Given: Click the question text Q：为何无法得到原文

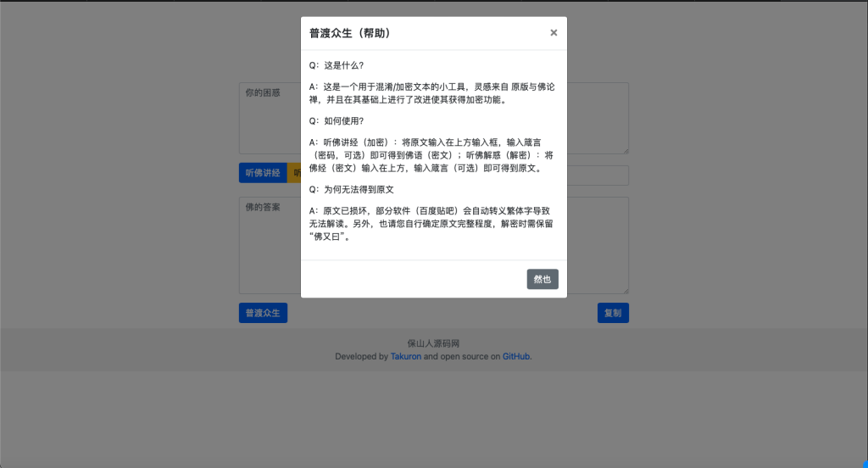Looking at the screenshot, I should pos(352,189).
